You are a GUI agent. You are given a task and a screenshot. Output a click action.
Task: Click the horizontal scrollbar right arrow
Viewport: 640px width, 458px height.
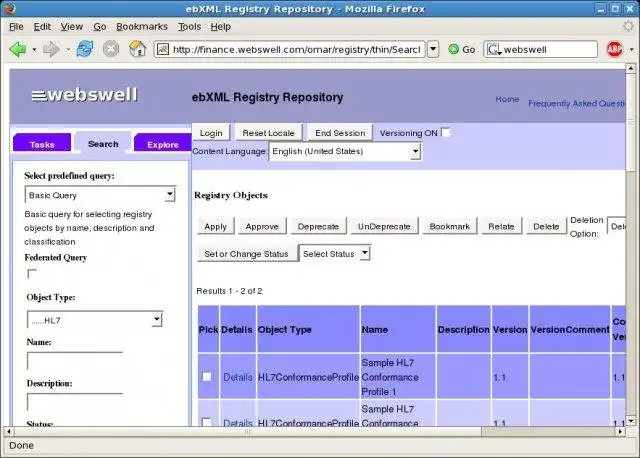coord(620,431)
